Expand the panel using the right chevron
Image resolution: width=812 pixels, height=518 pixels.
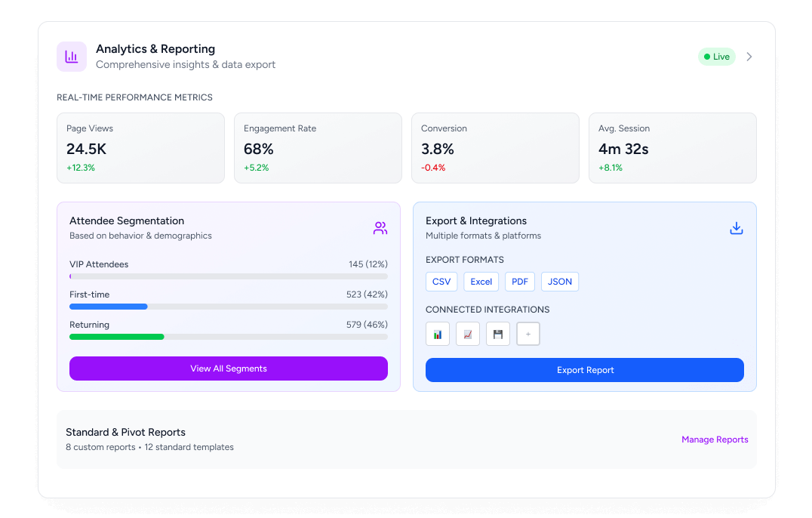point(749,57)
